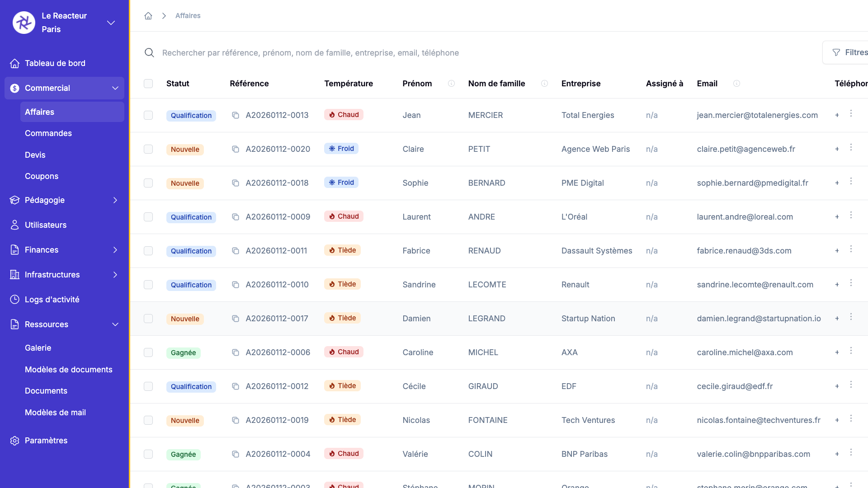Screen dimensions: 868x488
Task: Open the Commandes menu entry
Action: click(x=48, y=133)
